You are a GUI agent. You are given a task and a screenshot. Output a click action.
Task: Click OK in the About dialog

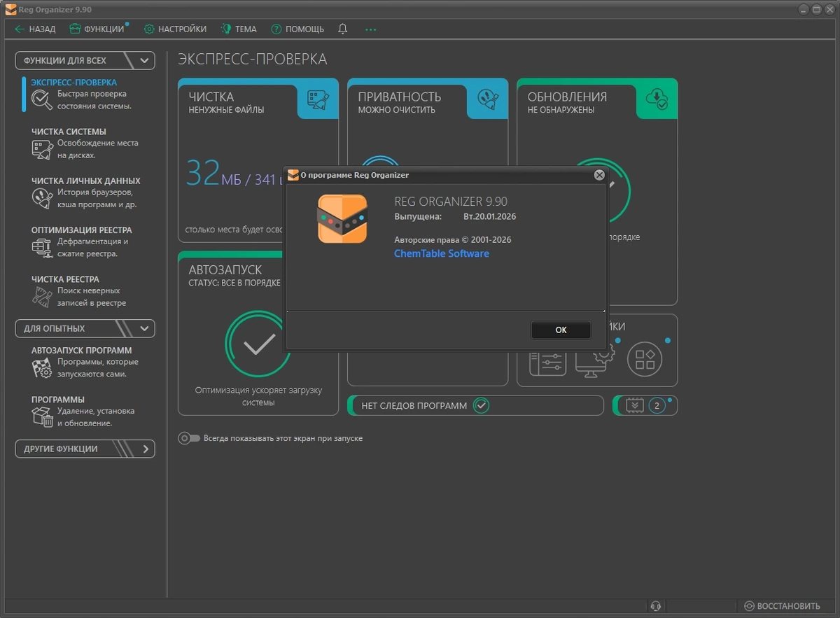(x=561, y=330)
